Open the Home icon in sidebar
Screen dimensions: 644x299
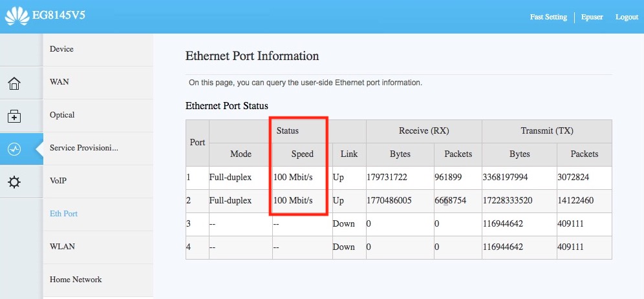pyautogui.click(x=14, y=83)
